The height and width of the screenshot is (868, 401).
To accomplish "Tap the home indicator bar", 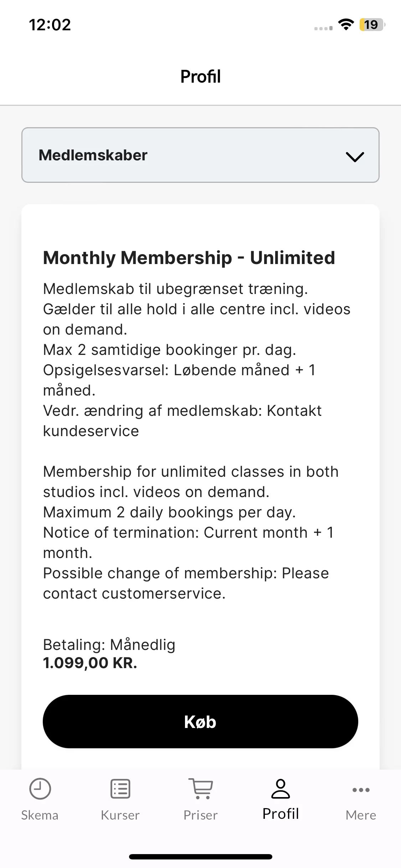I will pos(201,857).
